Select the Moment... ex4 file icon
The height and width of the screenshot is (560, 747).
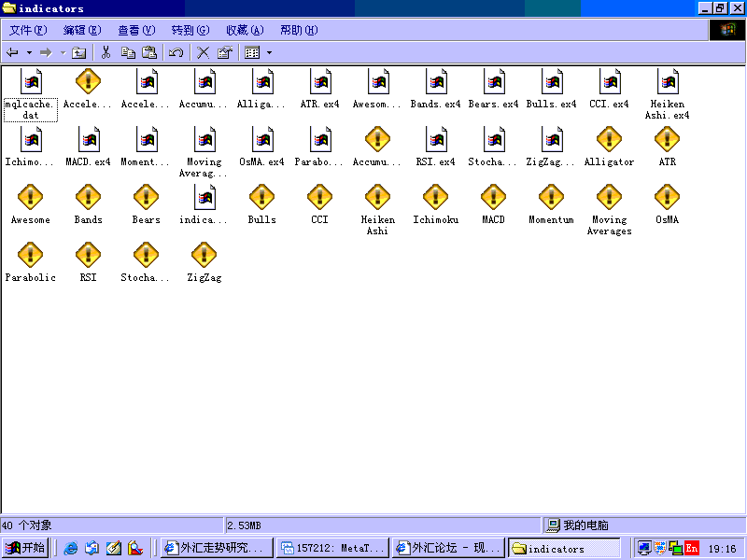pyautogui.click(x=147, y=139)
